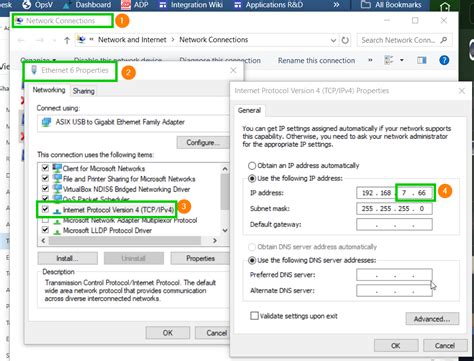474x361 pixels.
Task: Toggle Microsoft LLDP Protocol Driver checkbox
Action: 45,230
